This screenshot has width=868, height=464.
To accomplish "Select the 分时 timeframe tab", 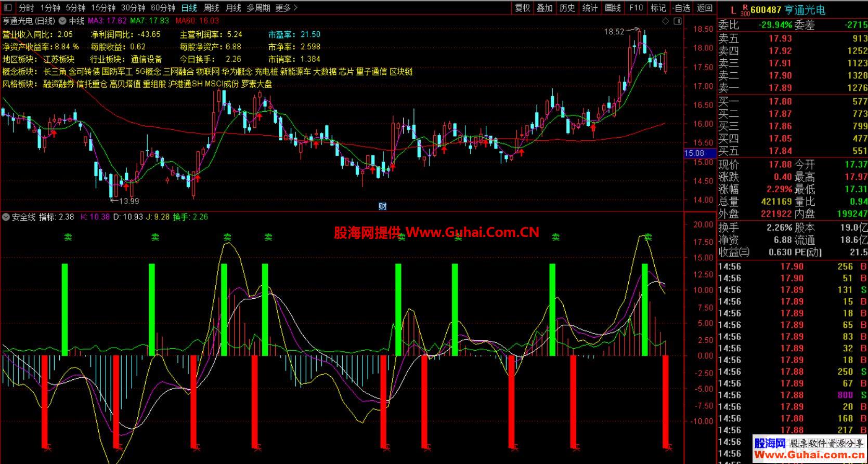I will pos(26,8).
